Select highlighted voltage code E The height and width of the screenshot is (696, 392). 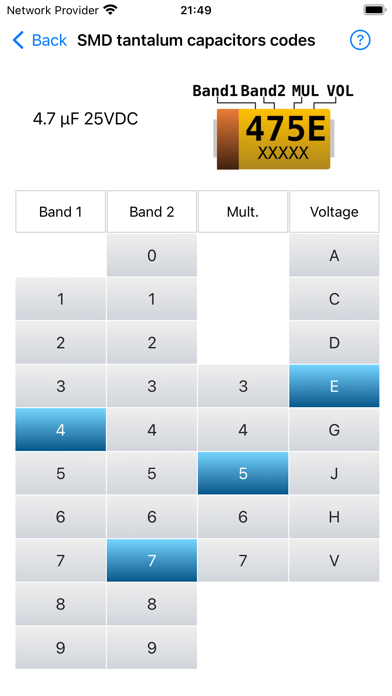tap(334, 386)
